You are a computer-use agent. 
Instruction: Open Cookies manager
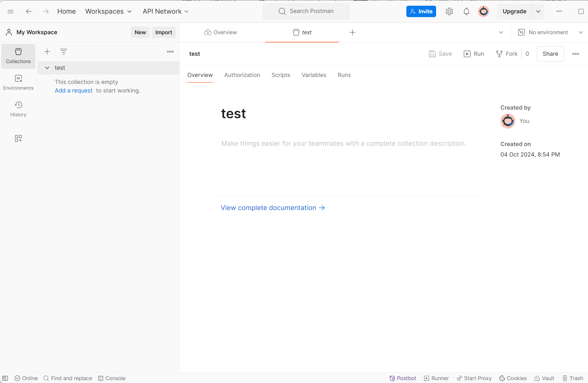point(513,378)
